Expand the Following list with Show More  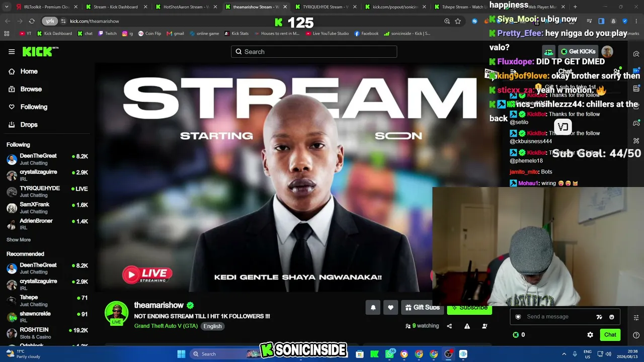tap(19, 240)
